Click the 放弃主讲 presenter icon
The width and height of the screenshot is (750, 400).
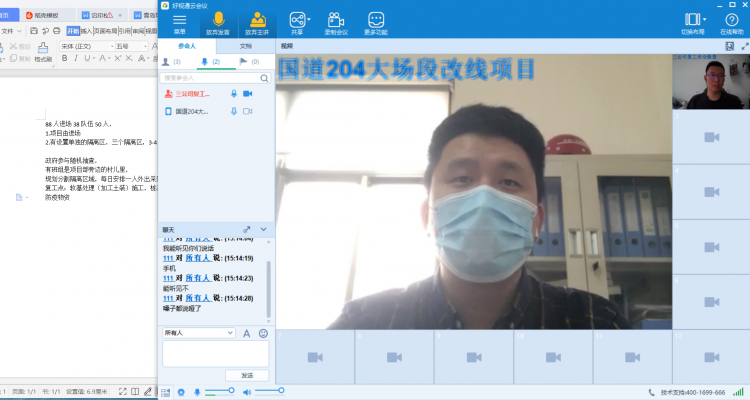257,20
